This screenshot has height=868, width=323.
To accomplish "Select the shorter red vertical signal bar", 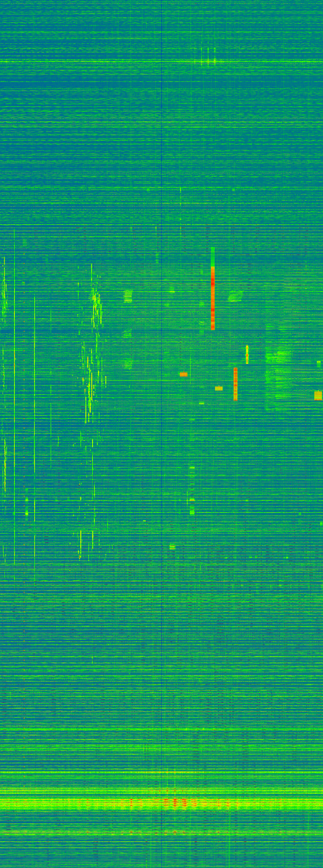I will tap(235, 384).
